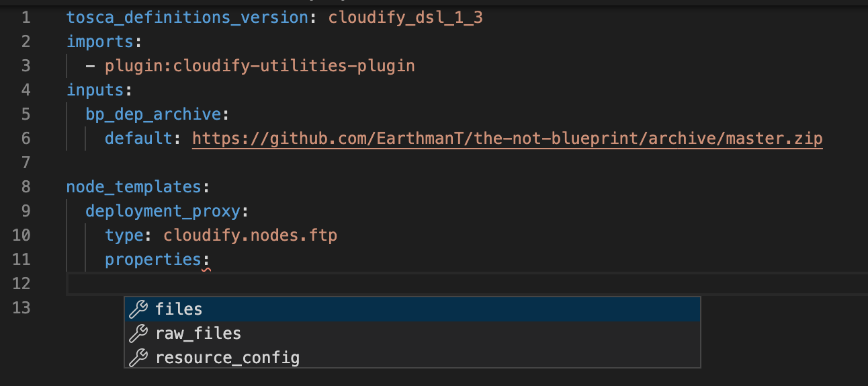Click the 'properties' key on line 11
The width and height of the screenshot is (868, 386).
pyautogui.click(x=153, y=260)
